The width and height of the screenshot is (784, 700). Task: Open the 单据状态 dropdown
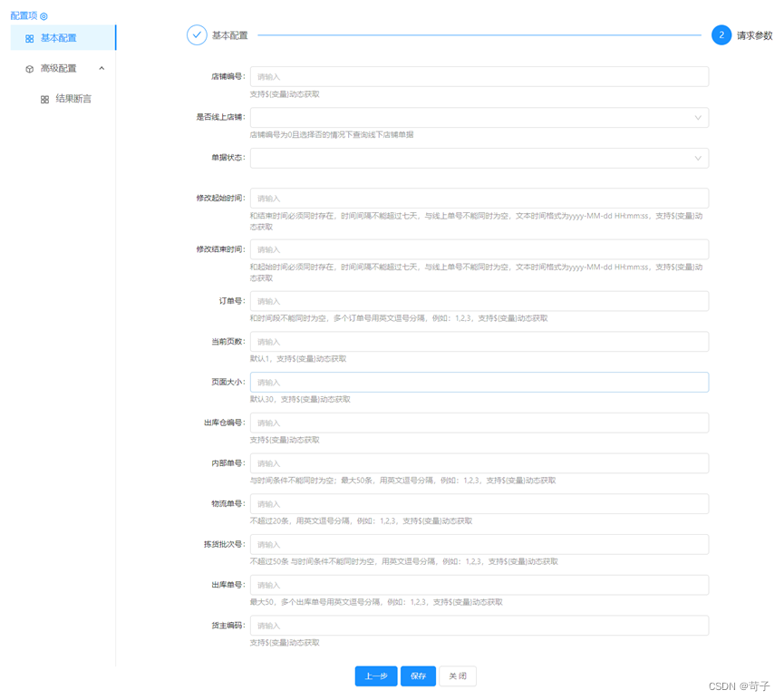[479, 158]
